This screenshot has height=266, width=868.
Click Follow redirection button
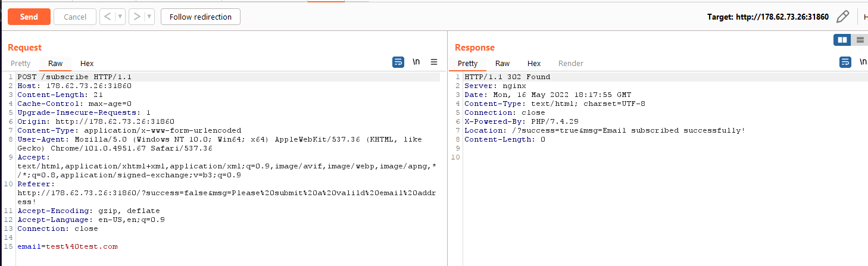pos(200,17)
